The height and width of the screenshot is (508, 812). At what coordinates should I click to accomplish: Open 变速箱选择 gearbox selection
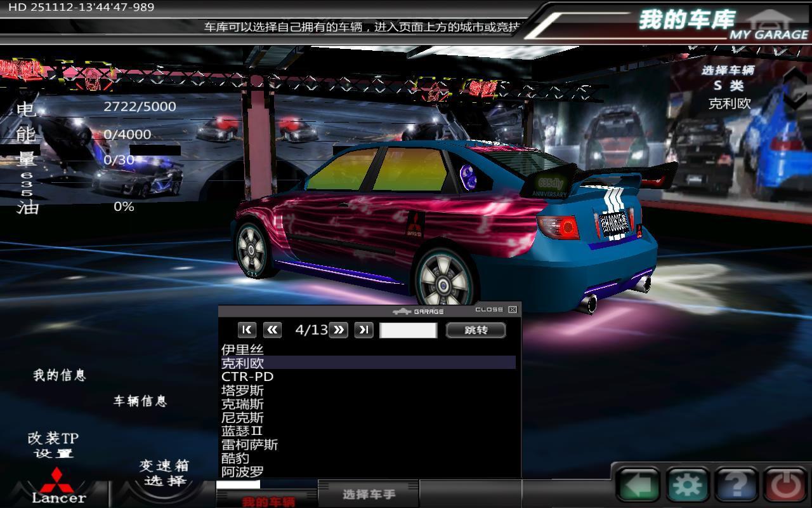click(164, 473)
